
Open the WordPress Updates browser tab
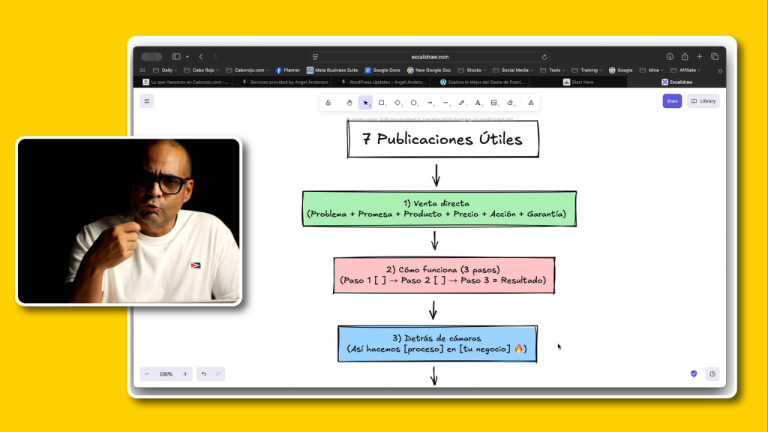380,82
